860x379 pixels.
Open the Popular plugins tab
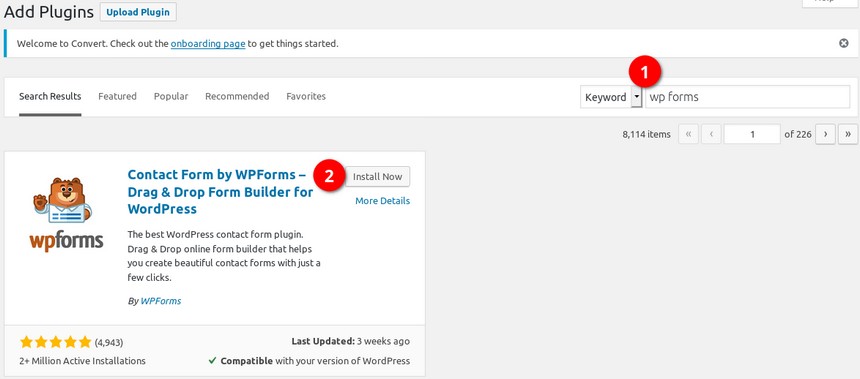tap(171, 97)
